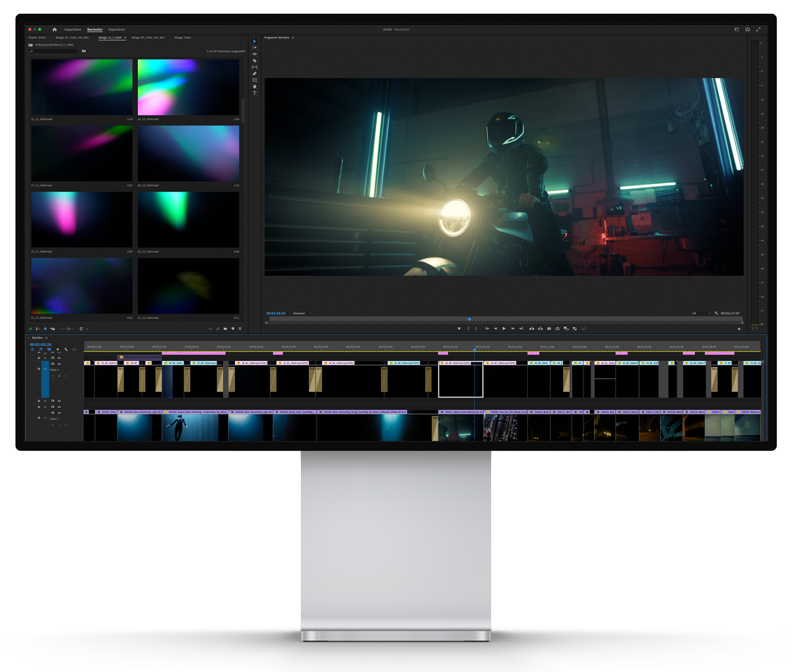Step back one frame in program monitor
This screenshot has height=672, width=792.
pyautogui.click(x=496, y=329)
